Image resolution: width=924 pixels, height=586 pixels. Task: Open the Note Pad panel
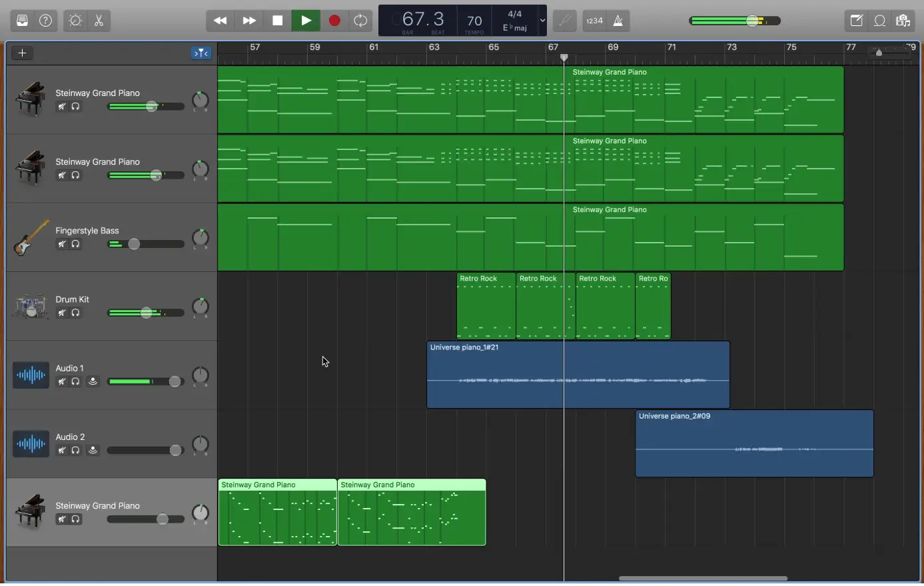click(856, 21)
